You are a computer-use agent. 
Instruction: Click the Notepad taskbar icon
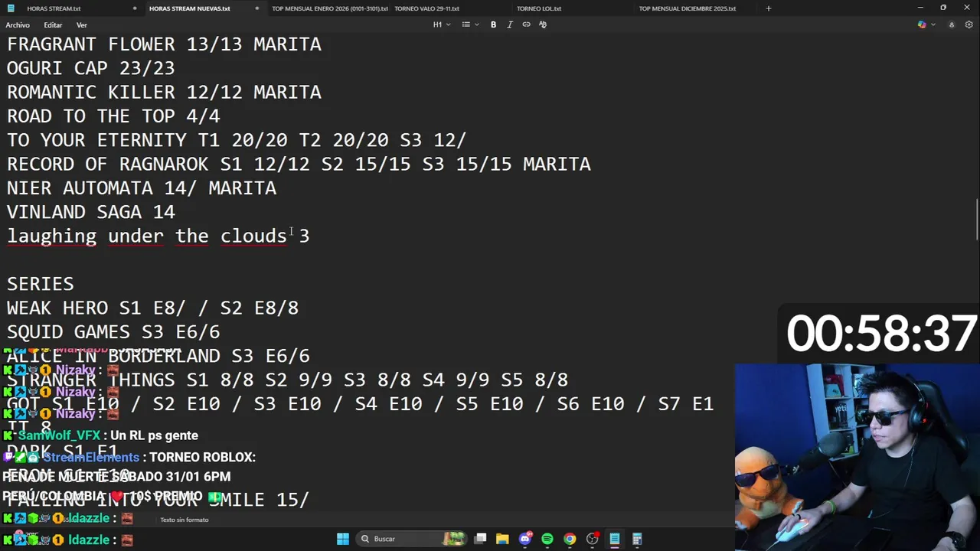614,539
